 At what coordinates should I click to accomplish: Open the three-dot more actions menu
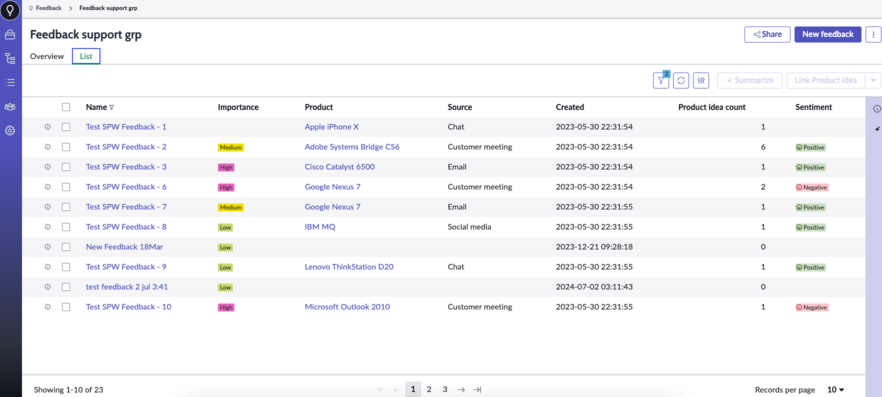(x=873, y=34)
